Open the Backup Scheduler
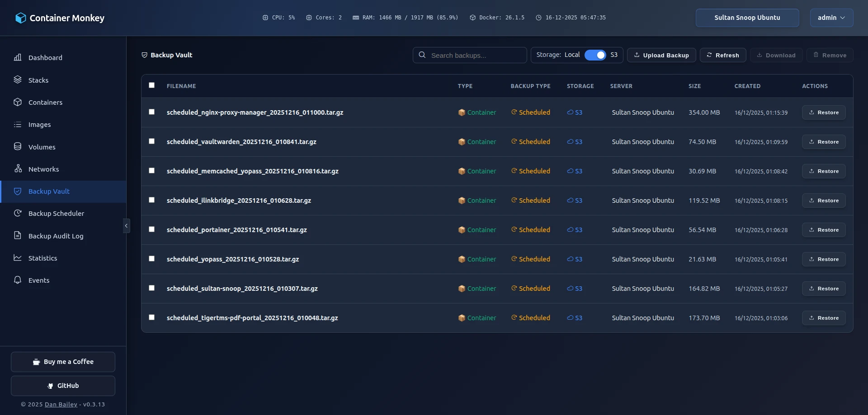The height and width of the screenshot is (415, 868). [x=56, y=213]
